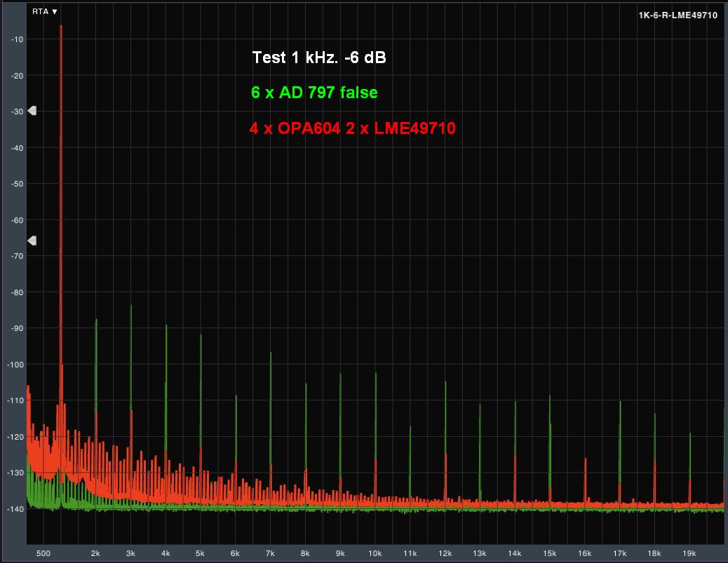Screen dimensions: 728x563
Task: Click the 7k frequency axis label
Action: pos(270,553)
